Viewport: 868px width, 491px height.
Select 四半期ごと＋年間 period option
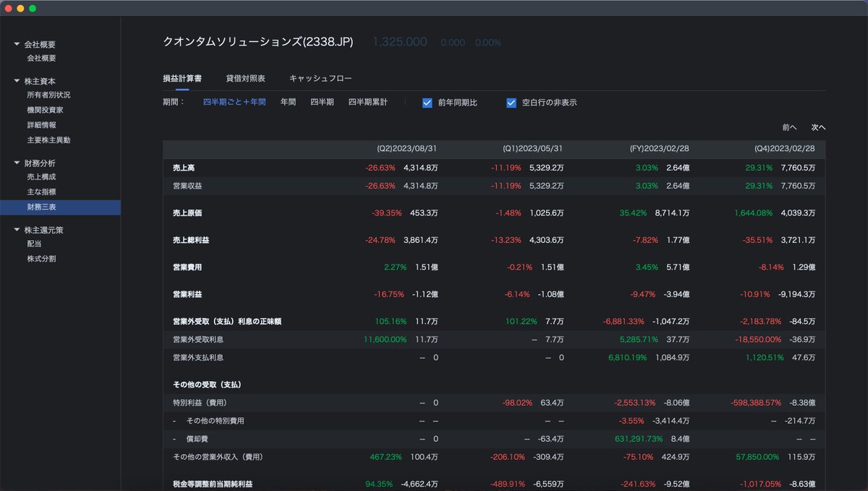pyautogui.click(x=234, y=103)
